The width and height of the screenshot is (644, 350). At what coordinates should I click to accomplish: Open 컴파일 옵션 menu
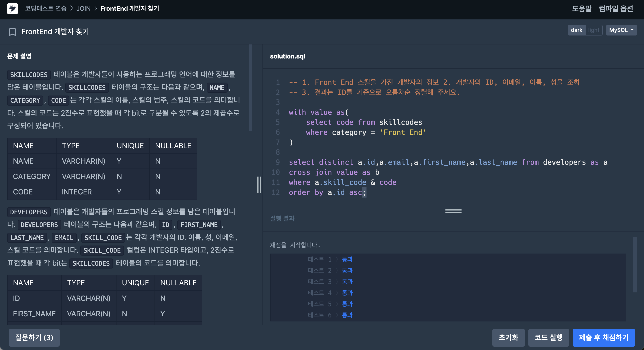click(x=616, y=9)
